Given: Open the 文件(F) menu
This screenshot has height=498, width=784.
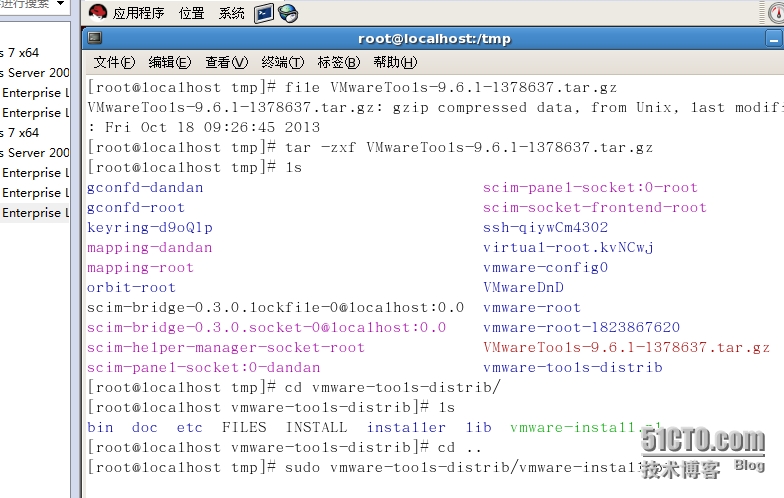Looking at the screenshot, I should coord(114,62).
